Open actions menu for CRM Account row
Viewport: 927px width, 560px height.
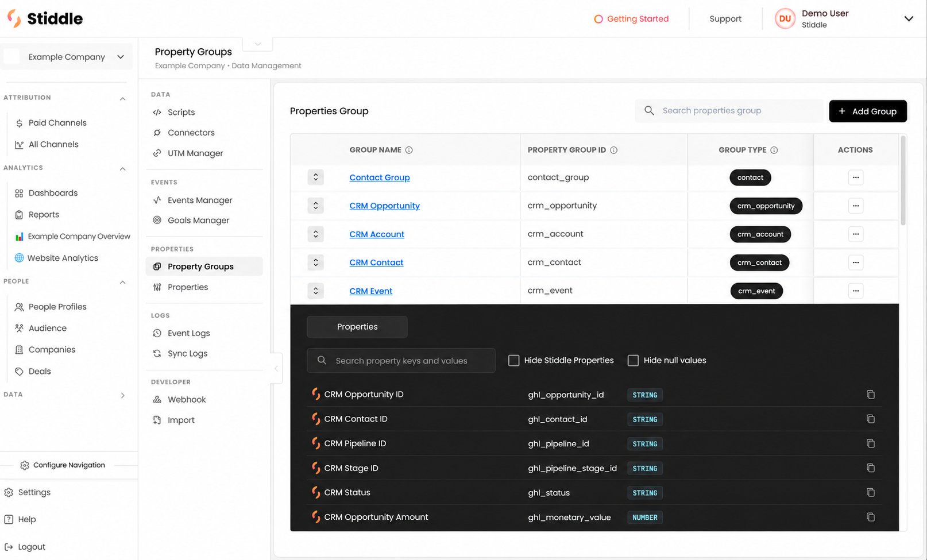point(856,234)
